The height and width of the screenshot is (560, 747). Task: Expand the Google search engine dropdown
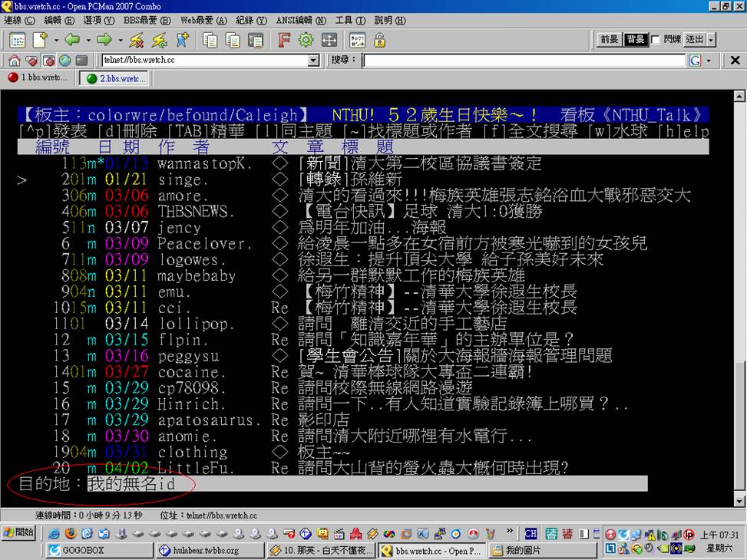[708, 61]
